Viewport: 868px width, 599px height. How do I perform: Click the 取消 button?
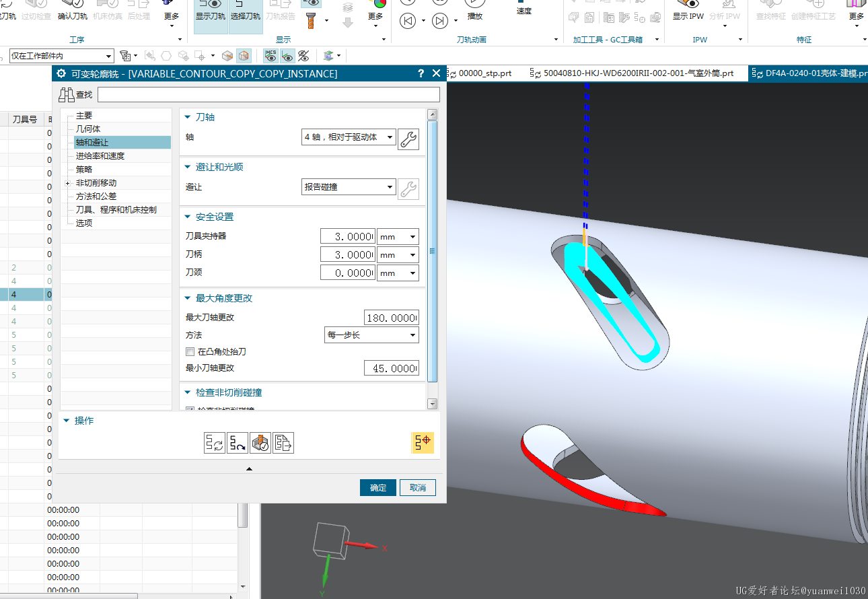point(418,488)
